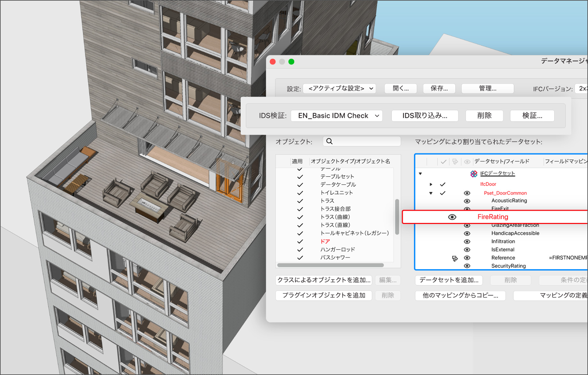
Task: Toggle eye visibility for Reference field
Action: coord(467,258)
